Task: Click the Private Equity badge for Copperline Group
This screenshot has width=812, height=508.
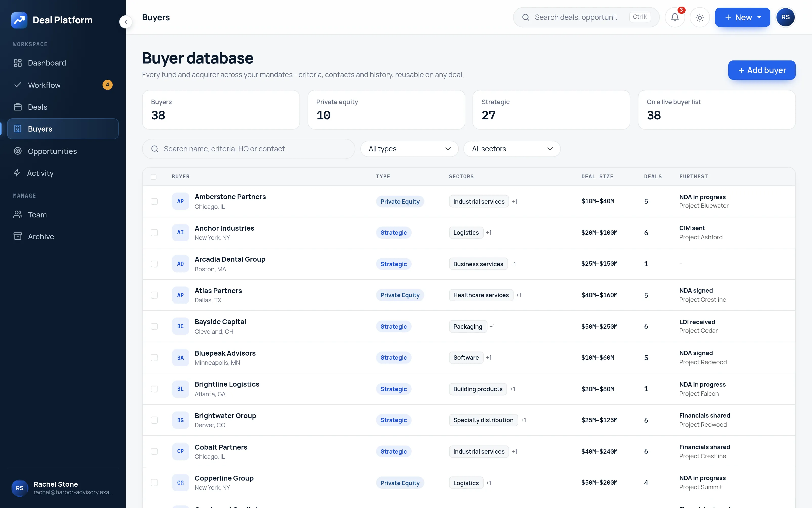Action: click(400, 483)
